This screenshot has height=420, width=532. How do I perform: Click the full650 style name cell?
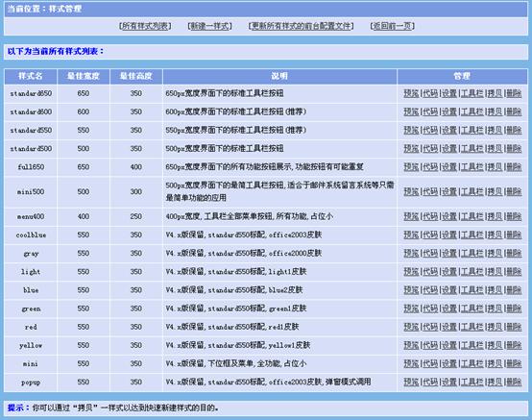[x=31, y=166]
